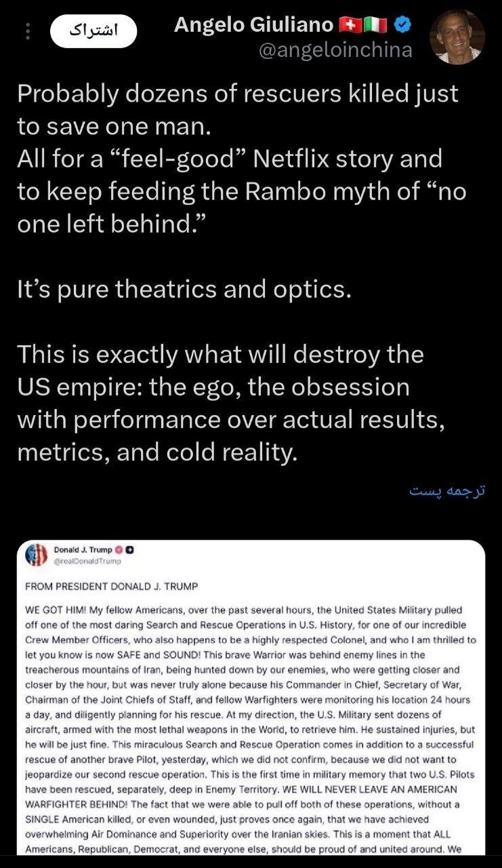Open Angelo Giuliano's profile photo

457,37
